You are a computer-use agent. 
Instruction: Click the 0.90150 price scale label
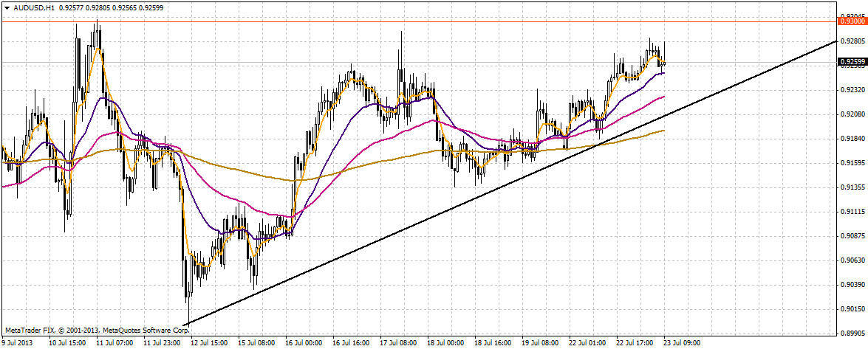click(x=852, y=309)
